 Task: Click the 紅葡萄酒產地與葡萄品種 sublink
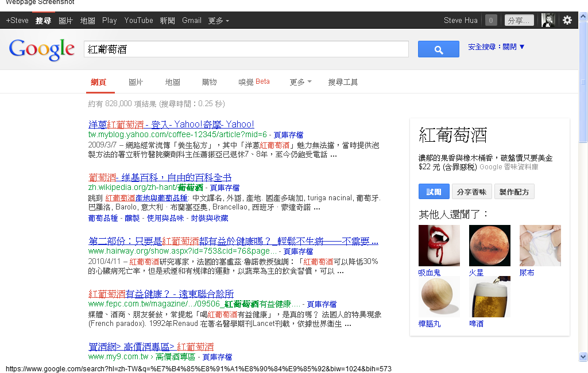click(146, 198)
